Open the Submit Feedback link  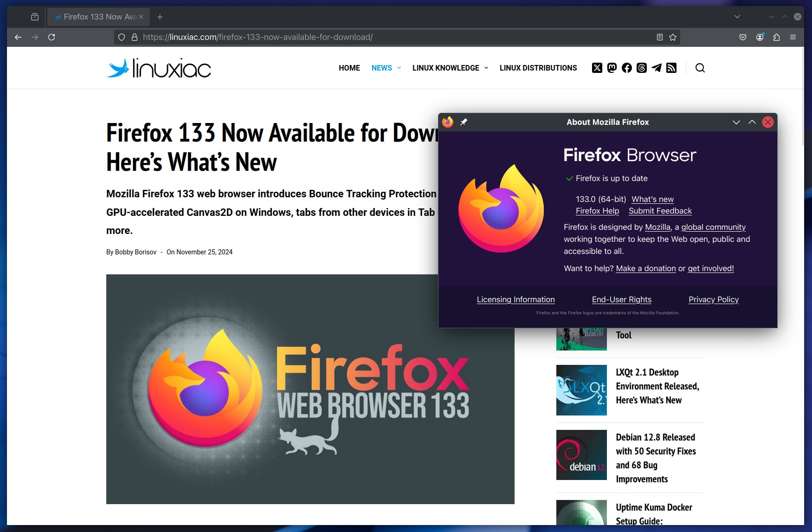[x=660, y=211]
